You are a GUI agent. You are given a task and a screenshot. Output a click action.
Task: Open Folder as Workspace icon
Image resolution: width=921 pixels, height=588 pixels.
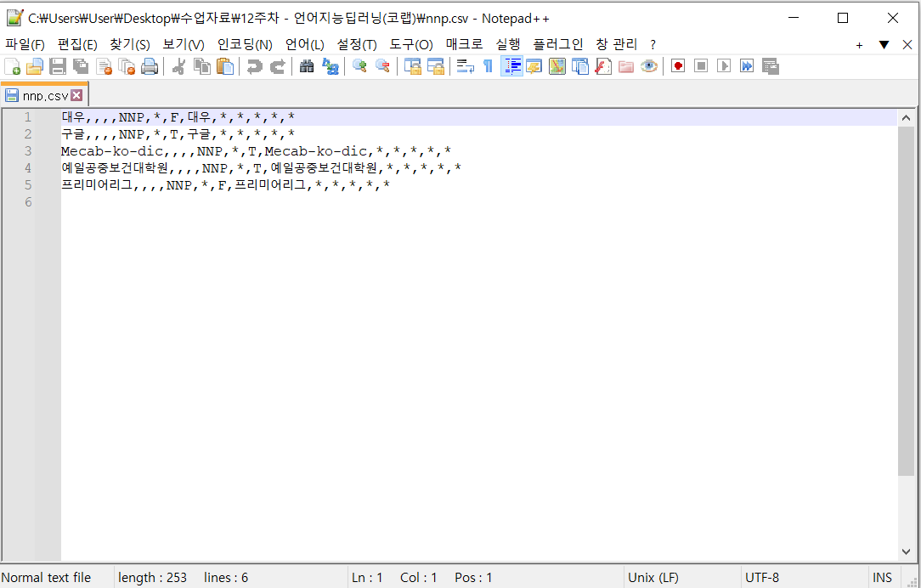pos(626,66)
